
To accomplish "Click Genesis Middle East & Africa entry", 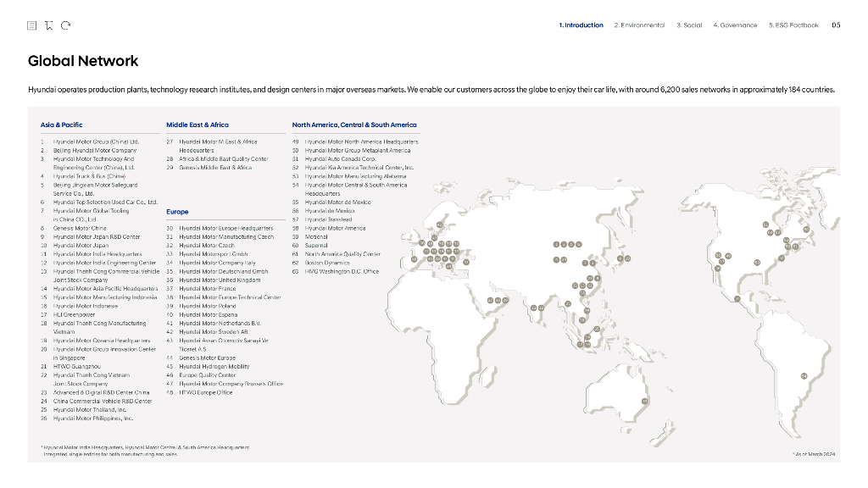I will coord(215,168).
